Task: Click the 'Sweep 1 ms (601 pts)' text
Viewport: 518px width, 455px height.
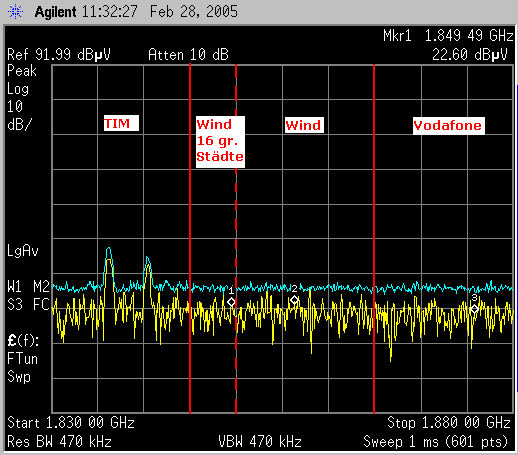Action: point(436,442)
